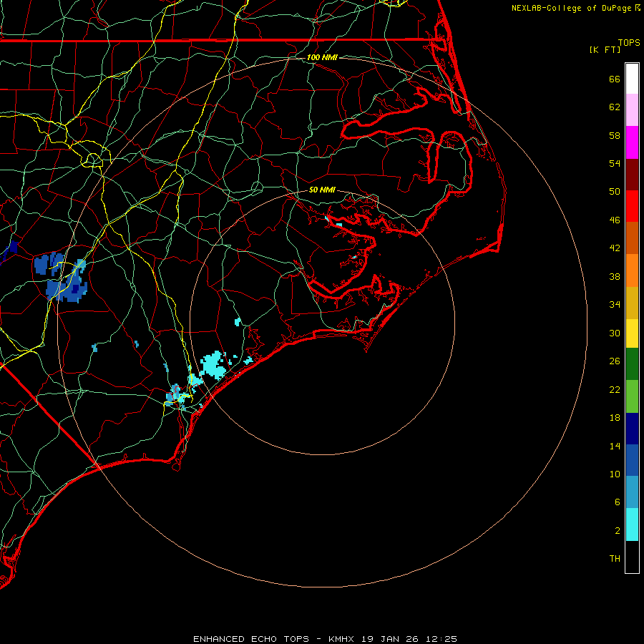The width and height of the screenshot is (644, 644).
Task: Click the navy 18 kft legend swatch
Action: [632, 429]
